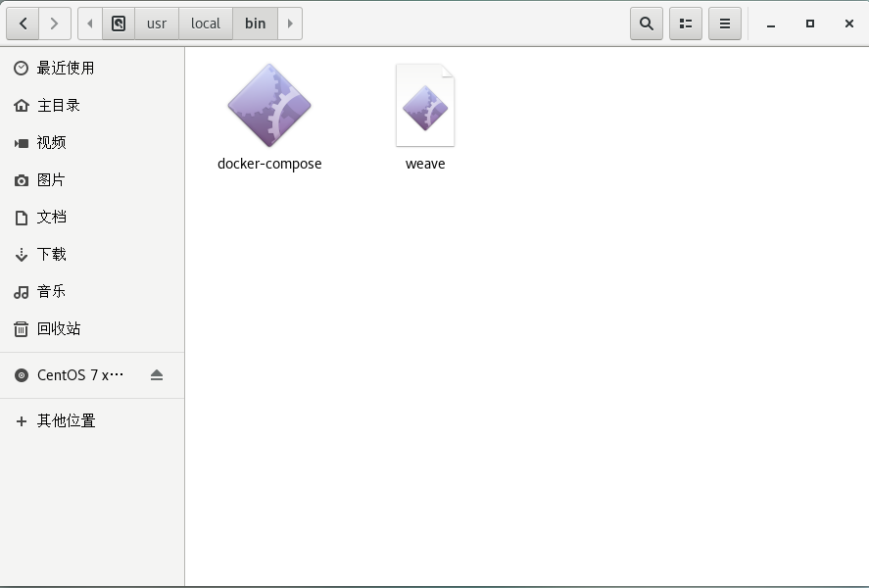This screenshot has width=869, height=588.
Task: Click the music note icon beside 音乐
Action: point(21,292)
